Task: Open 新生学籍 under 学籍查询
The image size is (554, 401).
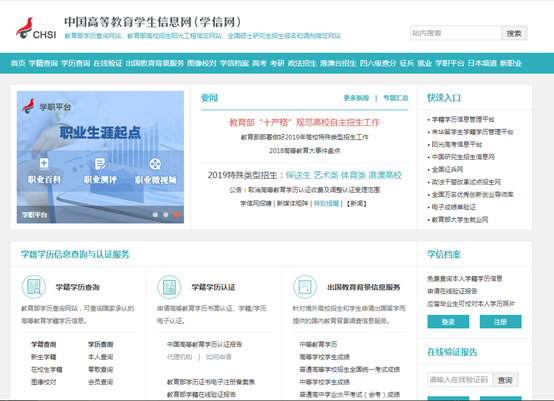Action: point(43,357)
